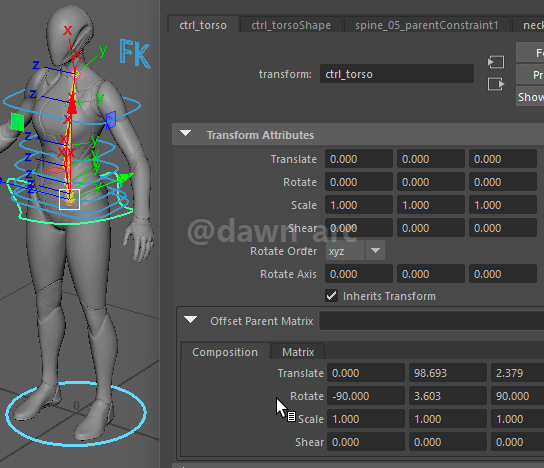Click the Shear third field in Transform Attributes
The width and height of the screenshot is (544, 468).
coord(503,228)
